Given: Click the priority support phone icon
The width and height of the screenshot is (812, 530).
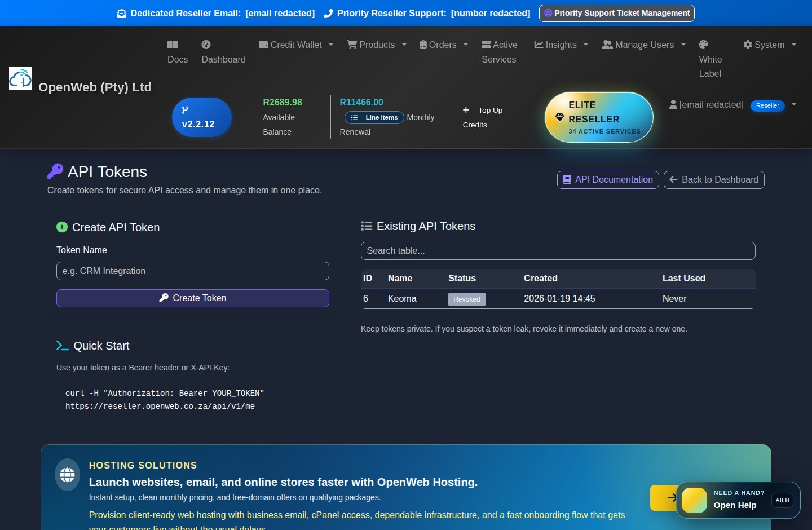Looking at the screenshot, I should (328, 14).
